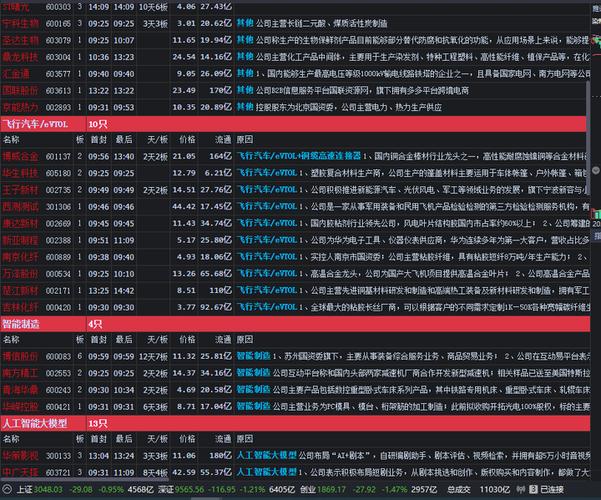Select stock row with code 603004
The height and width of the screenshot is (500, 601).
pyautogui.click(x=295, y=57)
